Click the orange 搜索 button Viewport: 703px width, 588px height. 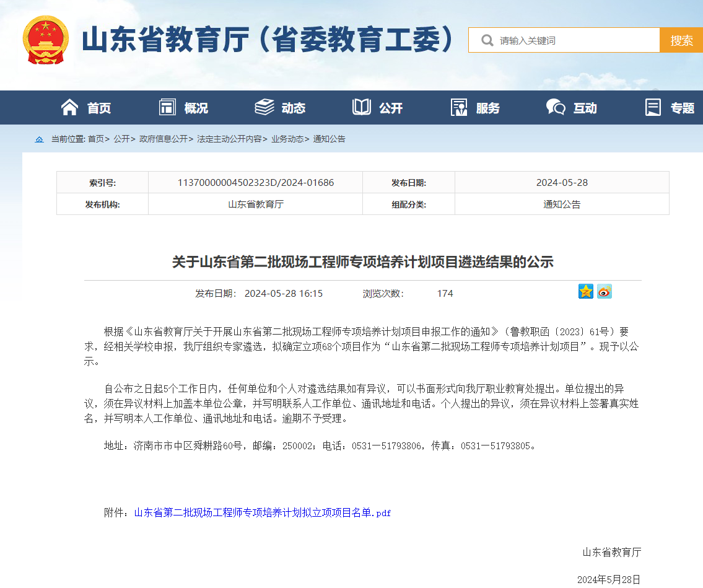(681, 40)
